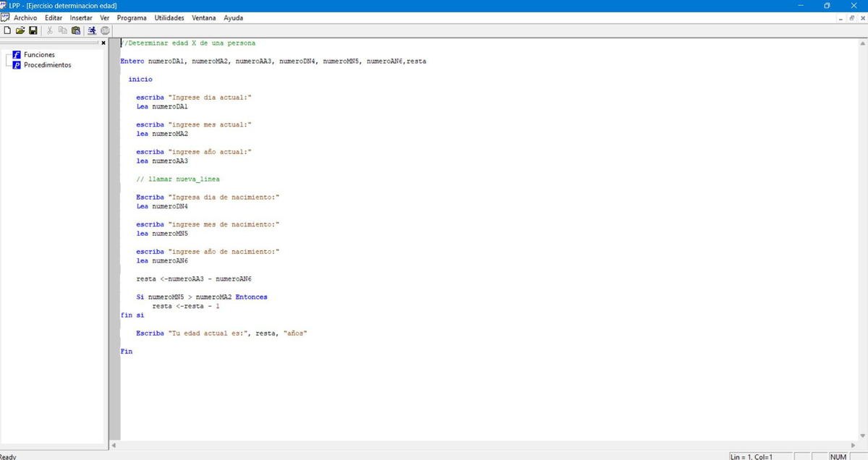
Task: Save the program using the floppy disk icon
Action: (33, 30)
